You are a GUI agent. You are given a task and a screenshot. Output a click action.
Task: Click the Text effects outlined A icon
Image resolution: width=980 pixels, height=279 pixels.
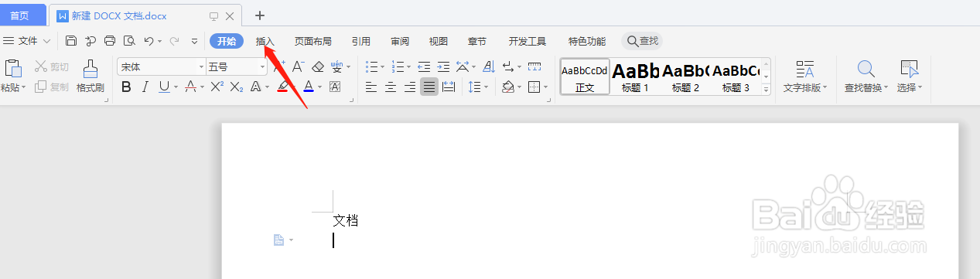click(257, 87)
